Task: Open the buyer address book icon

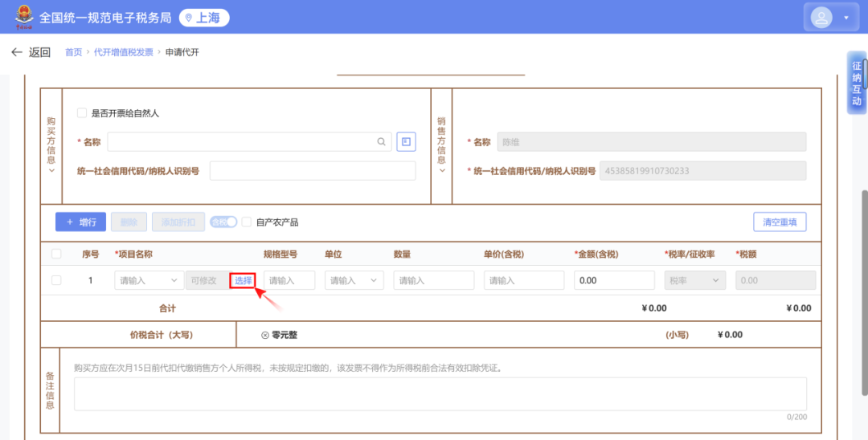Action: point(406,141)
